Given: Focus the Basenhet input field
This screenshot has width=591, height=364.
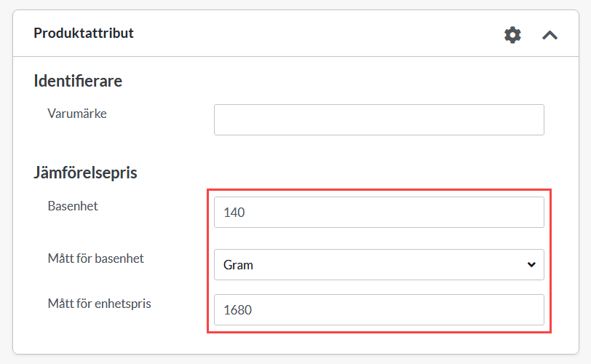Looking at the screenshot, I should (378, 212).
